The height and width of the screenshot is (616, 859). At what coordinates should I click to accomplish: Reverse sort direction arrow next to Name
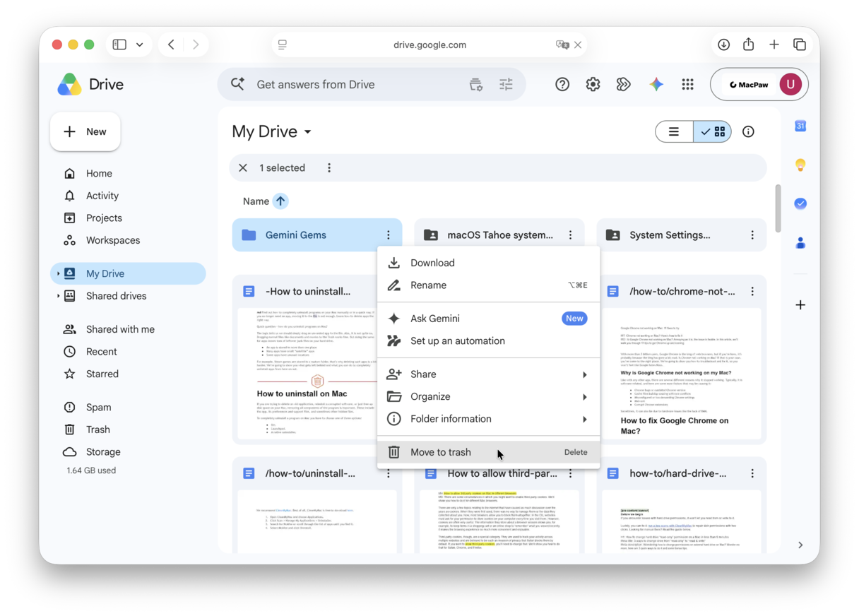click(280, 201)
